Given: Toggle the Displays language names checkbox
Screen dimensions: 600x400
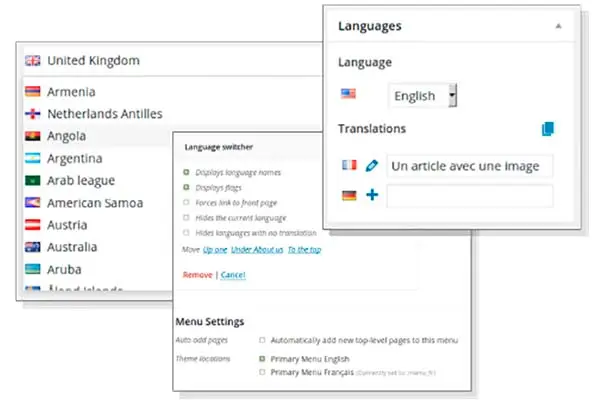Looking at the screenshot, I should (186, 172).
